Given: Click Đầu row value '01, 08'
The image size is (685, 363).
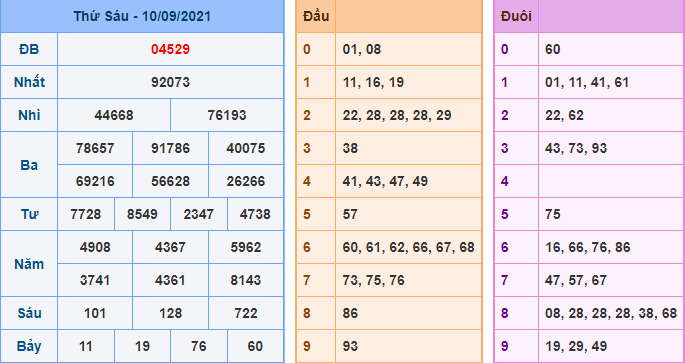Looking at the screenshot, I should [x=362, y=49].
